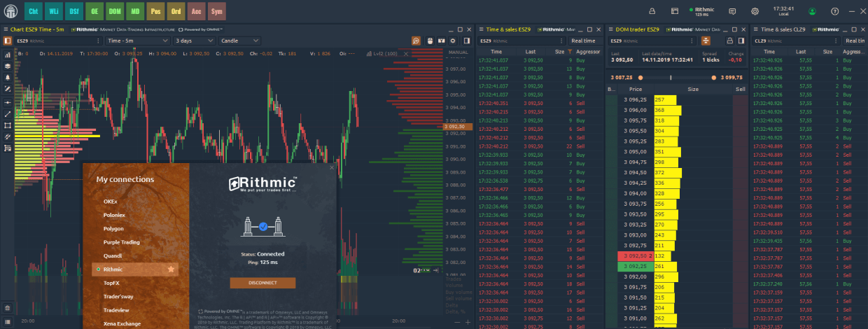
Task: Open the layers tool in chart toolbar
Action: coord(8,66)
